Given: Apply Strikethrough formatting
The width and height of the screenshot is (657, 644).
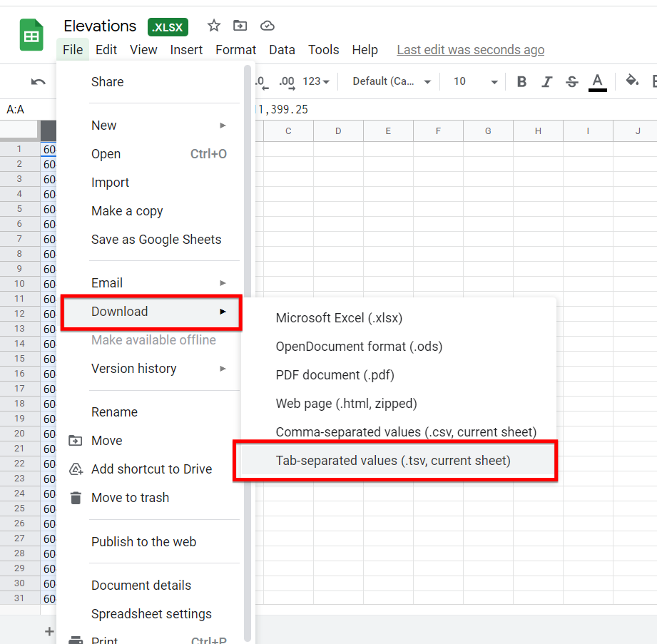Looking at the screenshot, I should point(572,82).
